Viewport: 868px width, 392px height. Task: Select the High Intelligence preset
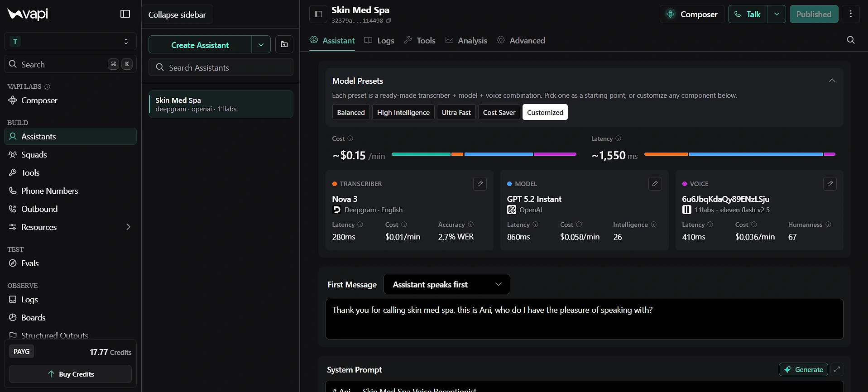pyautogui.click(x=403, y=112)
